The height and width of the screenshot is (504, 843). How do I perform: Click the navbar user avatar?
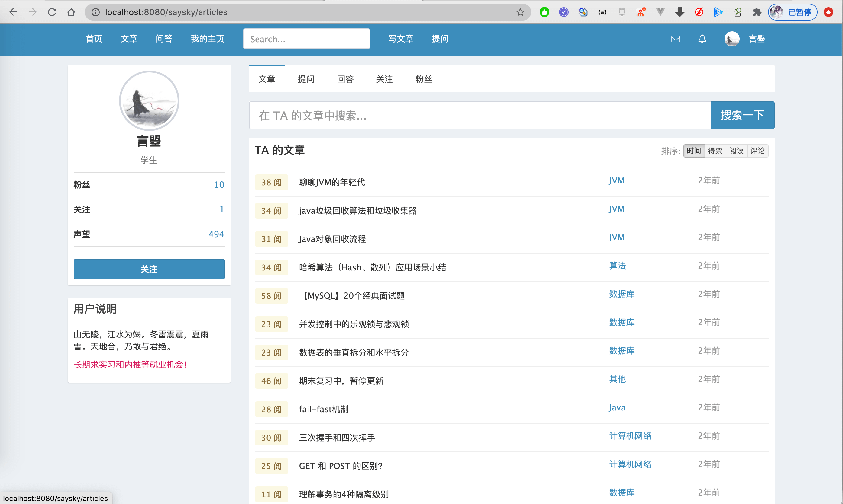click(x=732, y=39)
